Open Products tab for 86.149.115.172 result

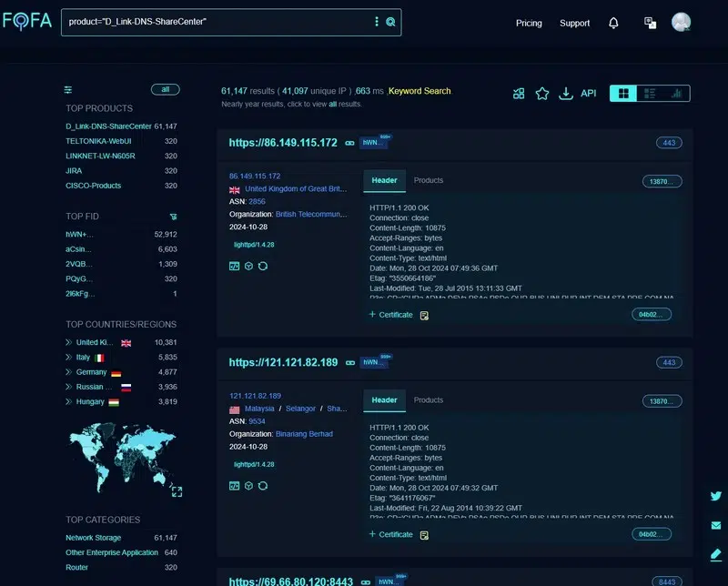(x=429, y=180)
